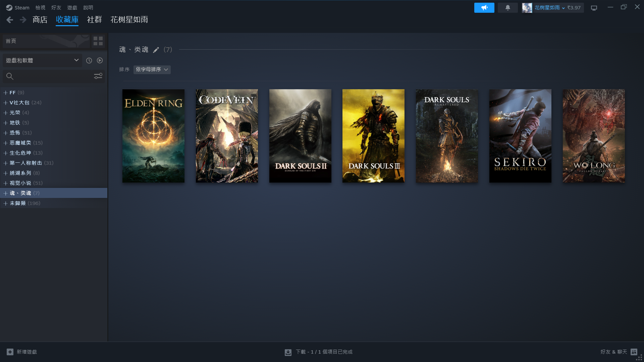Enter Big Picture mode monitor icon
Screen dimensions: 644x362
click(x=594, y=8)
